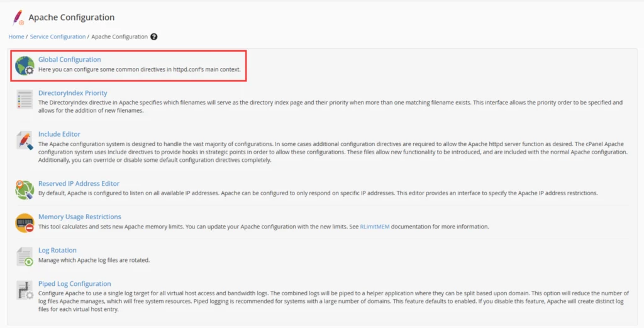This screenshot has width=644, height=328.
Task: Click the Include Editor feather icon
Action: 25,140
